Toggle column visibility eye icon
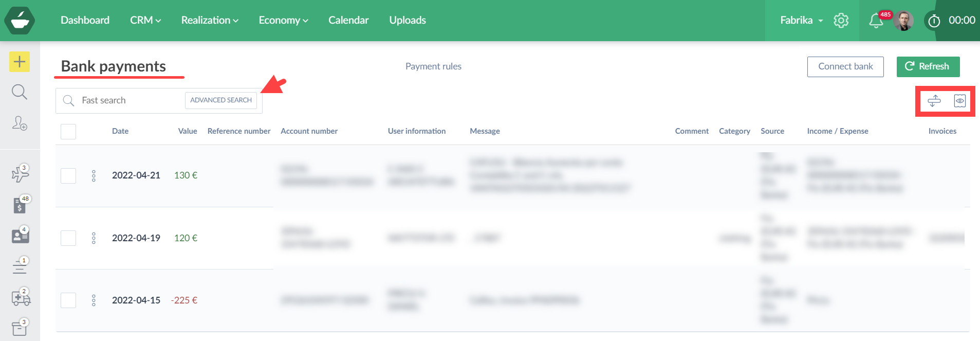980x341 pixels. point(959,101)
